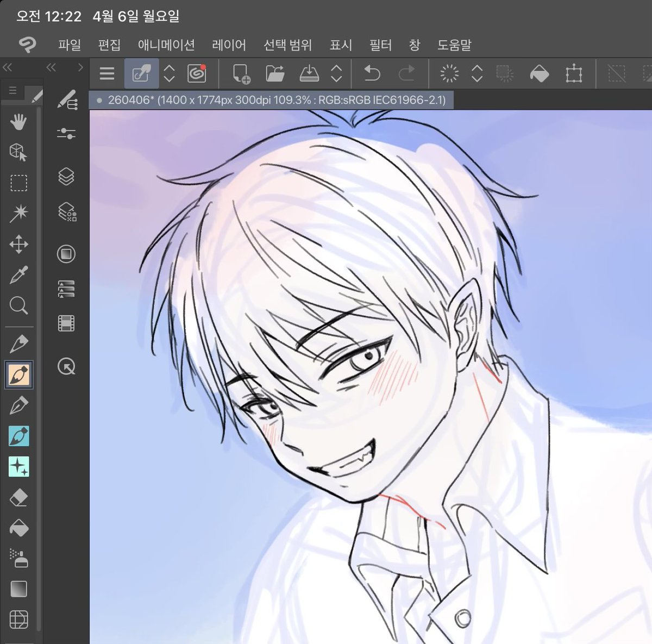652x644 pixels.
Task: Open the Layers panel icon
Action: click(66, 176)
